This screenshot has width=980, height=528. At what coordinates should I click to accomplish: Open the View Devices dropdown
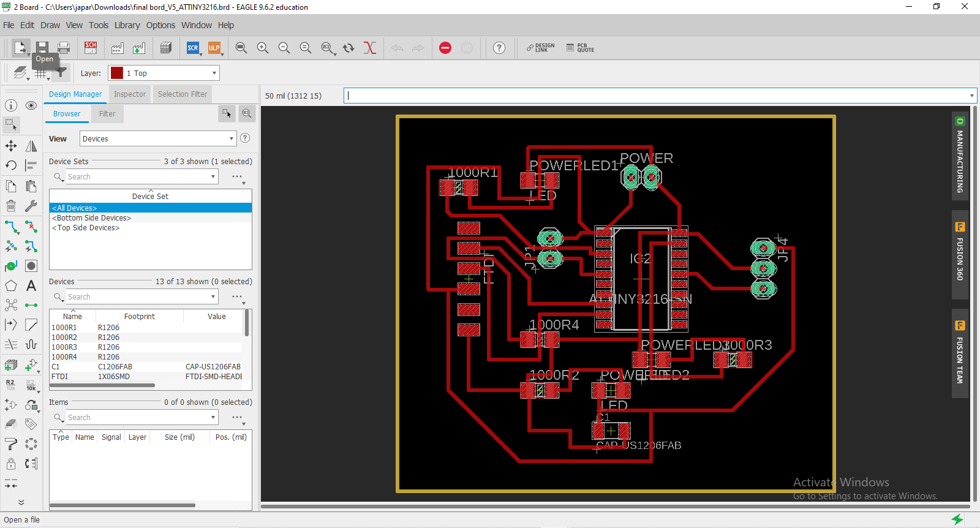pos(158,138)
